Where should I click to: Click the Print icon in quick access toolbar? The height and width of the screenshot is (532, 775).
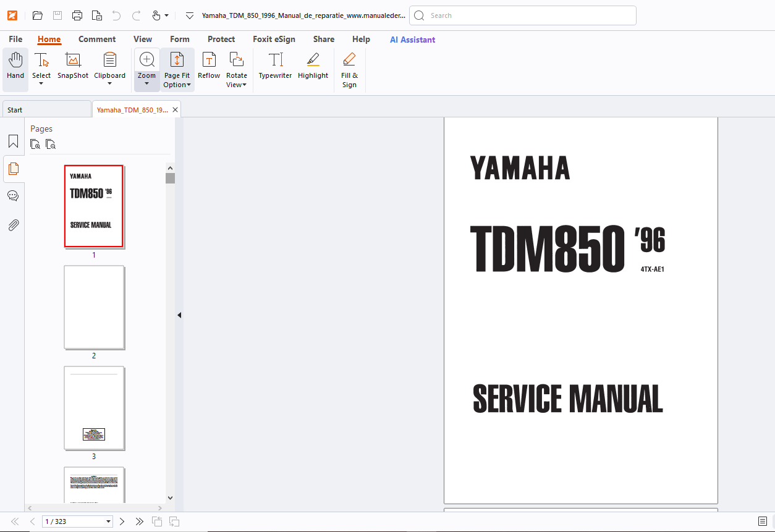point(77,15)
